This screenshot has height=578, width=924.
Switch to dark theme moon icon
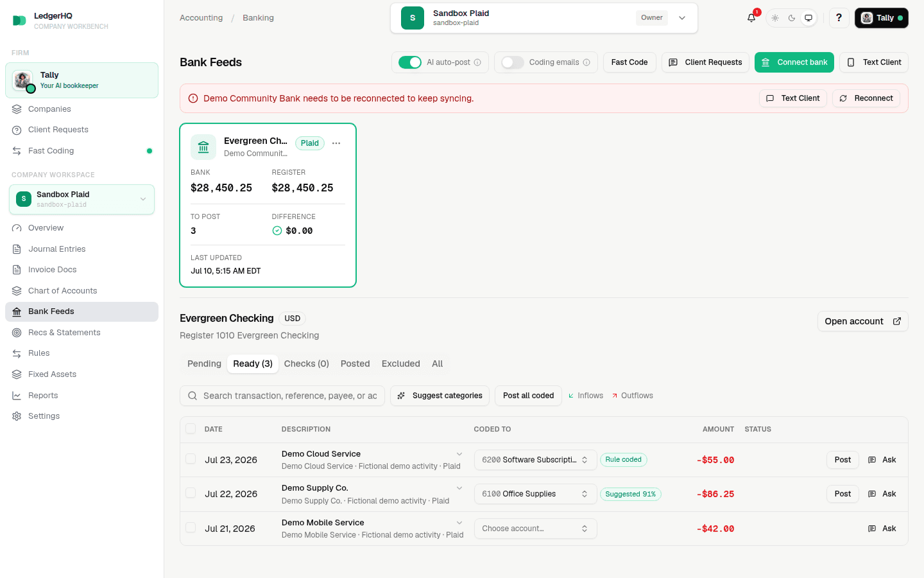coord(792,18)
